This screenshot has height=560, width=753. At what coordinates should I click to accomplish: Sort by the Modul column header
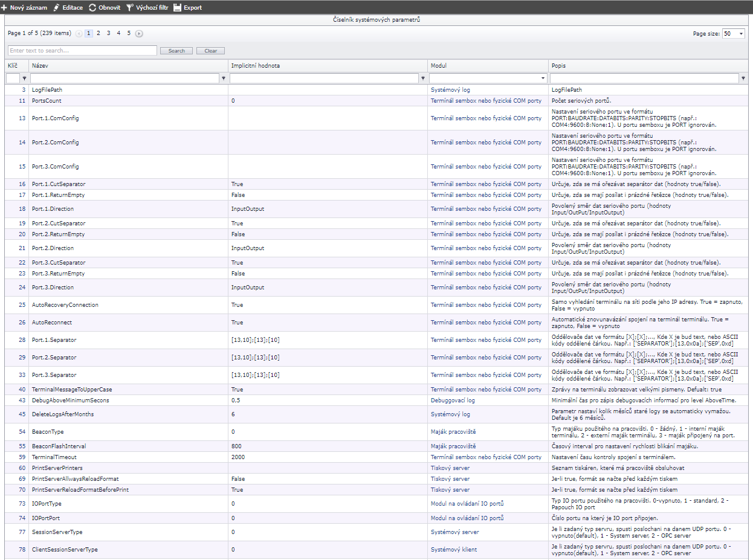point(439,65)
